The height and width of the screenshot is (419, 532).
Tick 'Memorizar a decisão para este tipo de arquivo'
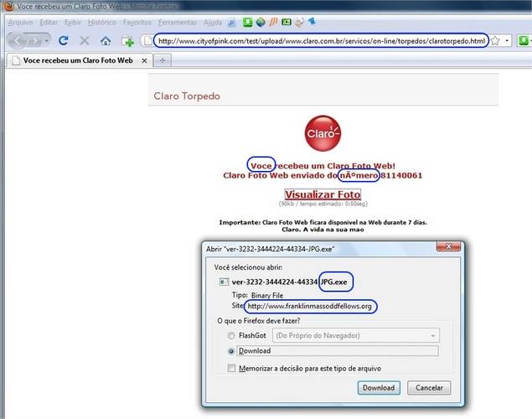point(231,368)
